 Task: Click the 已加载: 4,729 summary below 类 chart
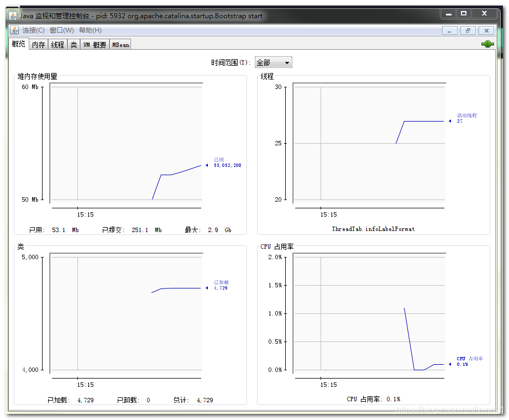coord(70,400)
